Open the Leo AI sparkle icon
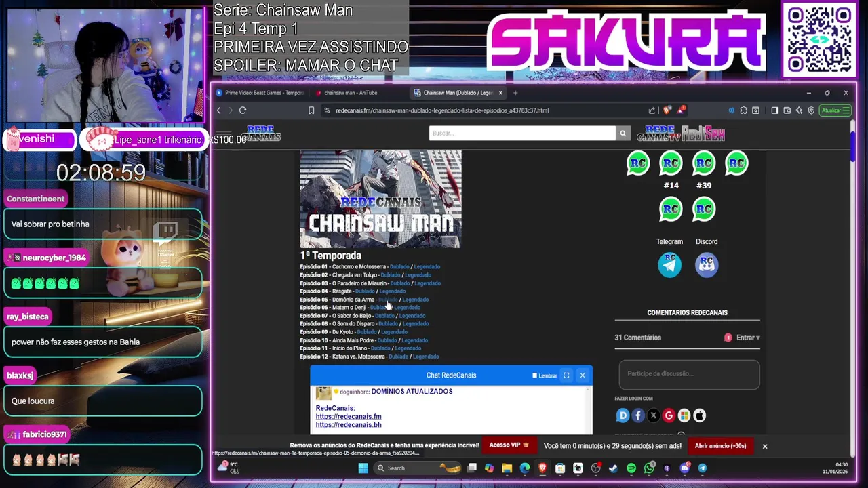 click(x=799, y=110)
